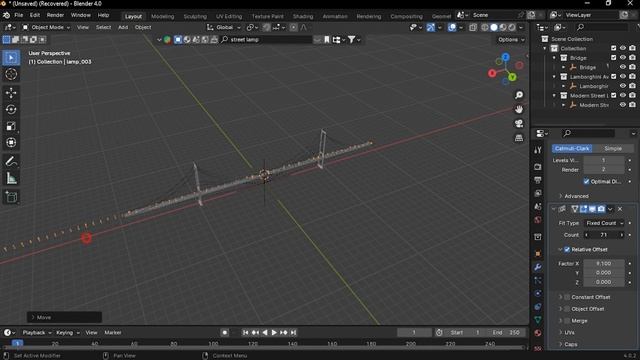Select solid viewport shading mode
Screen dimensions: 640x360
coord(494,27)
